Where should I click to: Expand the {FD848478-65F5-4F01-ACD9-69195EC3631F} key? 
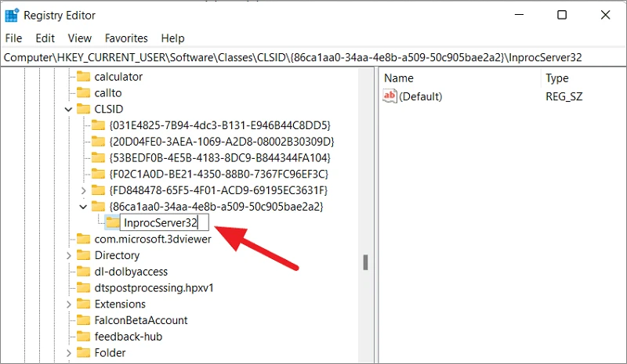click(83, 190)
